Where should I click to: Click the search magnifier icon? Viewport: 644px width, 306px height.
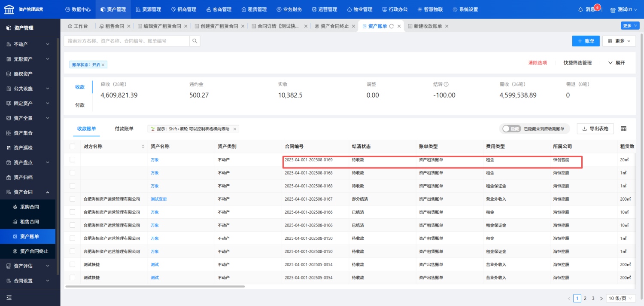click(x=195, y=41)
